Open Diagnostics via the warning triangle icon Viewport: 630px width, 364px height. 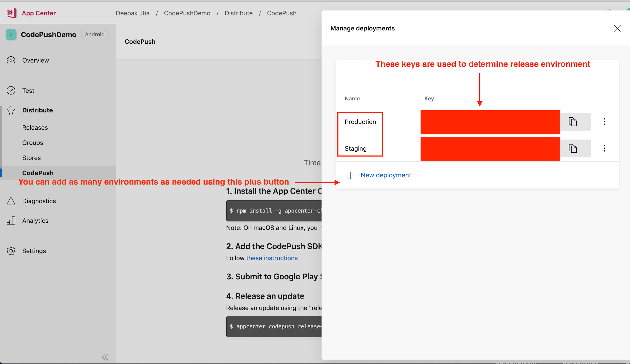[11, 201]
